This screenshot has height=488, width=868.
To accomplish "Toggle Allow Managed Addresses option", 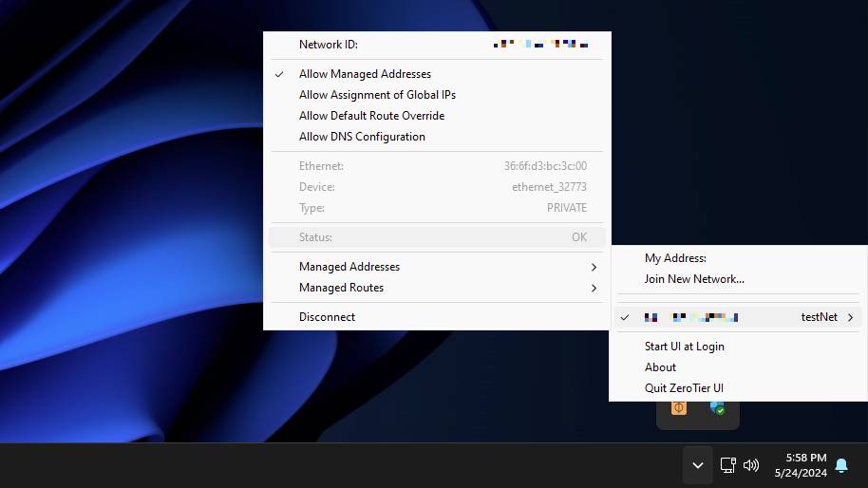I will click(437, 74).
